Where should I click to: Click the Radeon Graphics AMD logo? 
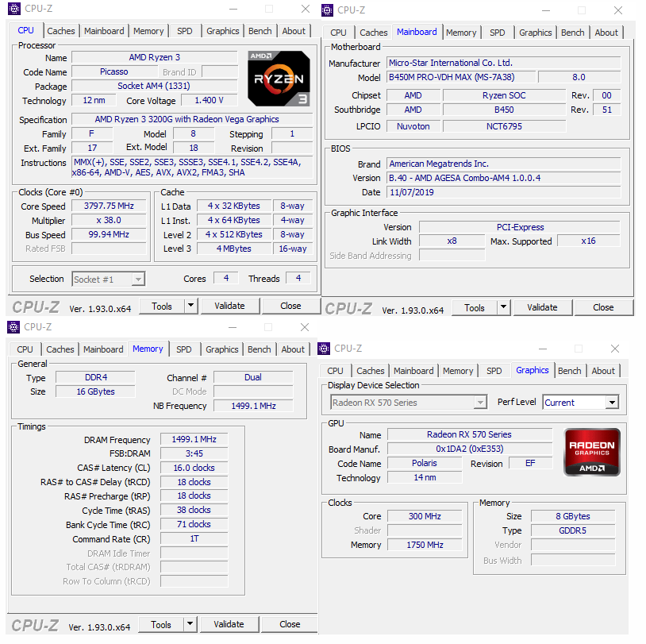[591, 453]
